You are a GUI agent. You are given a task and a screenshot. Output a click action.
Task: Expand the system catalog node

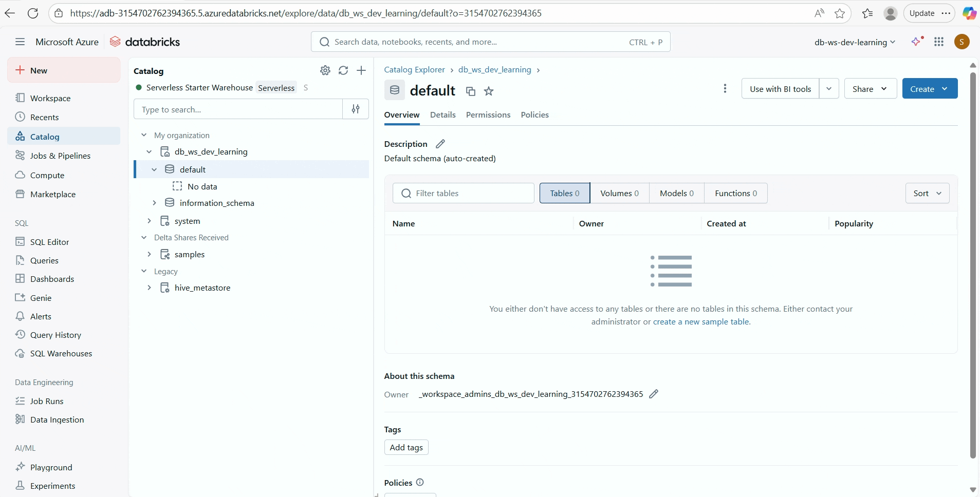click(x=149, y=221)
